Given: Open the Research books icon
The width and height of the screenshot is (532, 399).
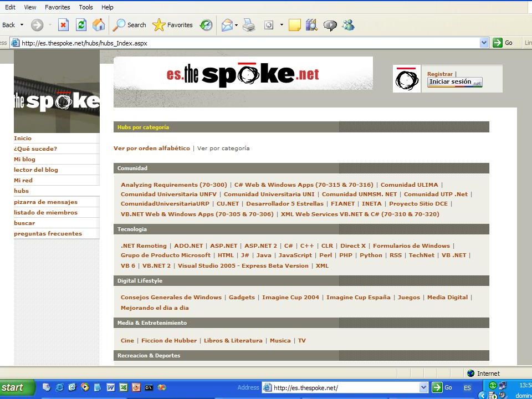Looking at the screenshot, I should pos(311,25).
